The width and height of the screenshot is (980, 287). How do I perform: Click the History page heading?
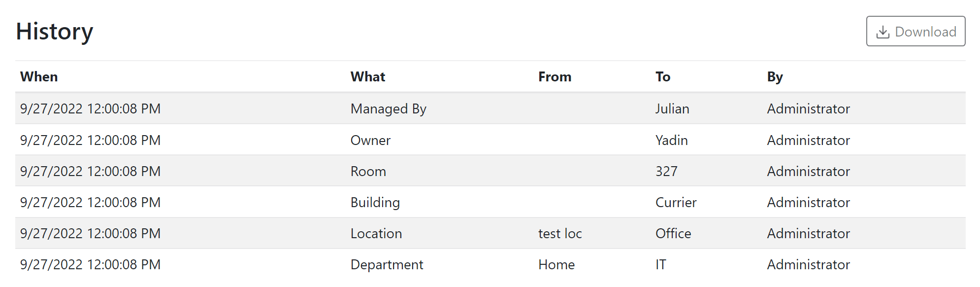55,31
